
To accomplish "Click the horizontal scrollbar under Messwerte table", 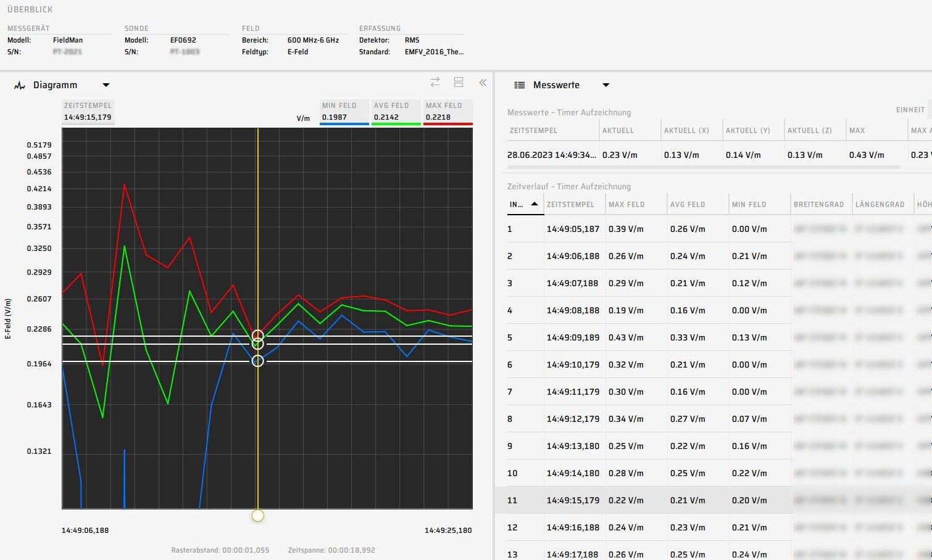I will pyautogui.click(x=704, y=167).
